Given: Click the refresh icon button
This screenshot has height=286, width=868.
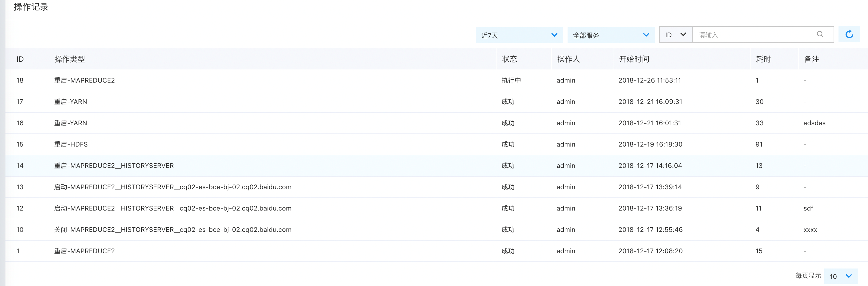Looking at the screenshot, I should point(849,34).
